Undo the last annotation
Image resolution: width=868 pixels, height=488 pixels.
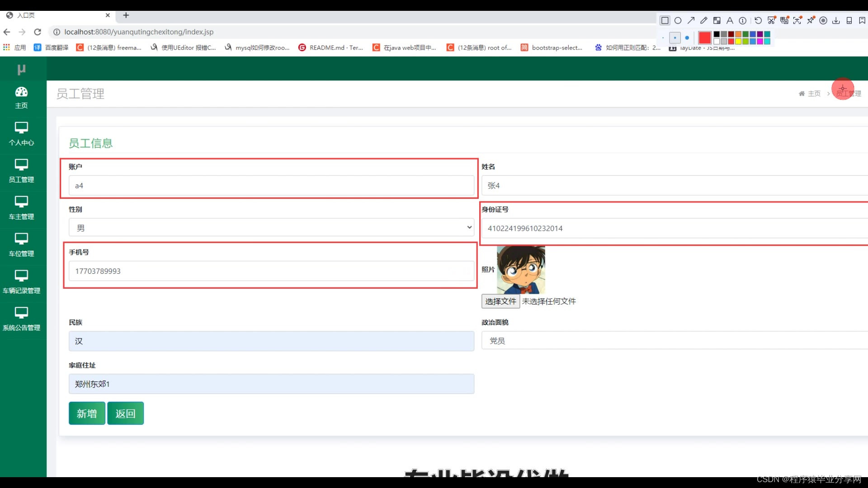(758, 20)
